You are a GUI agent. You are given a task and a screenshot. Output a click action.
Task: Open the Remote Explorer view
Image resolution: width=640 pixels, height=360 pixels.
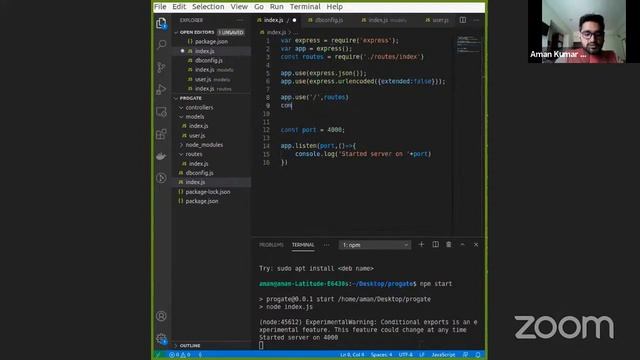[x=161, y=112]
